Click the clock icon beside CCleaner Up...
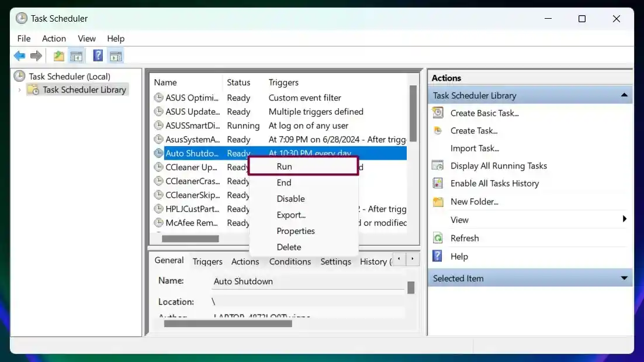The image size is (644, 362). click(158, 167)
